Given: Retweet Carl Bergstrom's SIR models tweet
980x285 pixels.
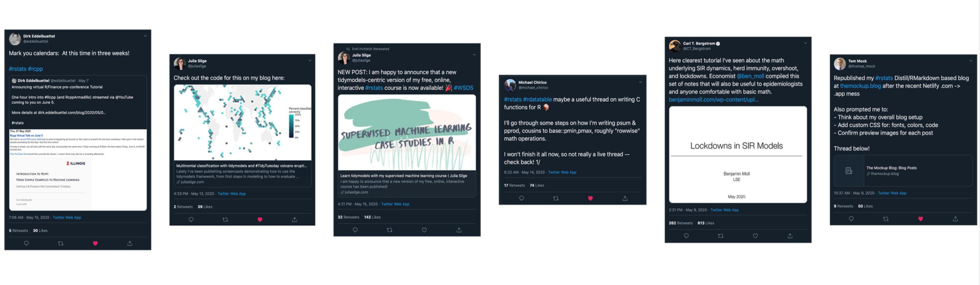Looking at the screenshot, I should [721, 236].
